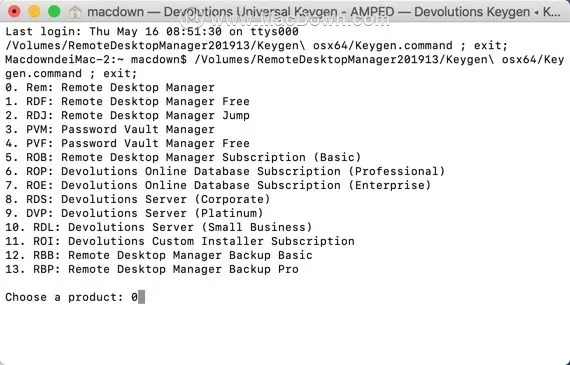Click the DVP Devolutions Server (Platinum) line
570x365 pixels.
(x=134, y=213)
